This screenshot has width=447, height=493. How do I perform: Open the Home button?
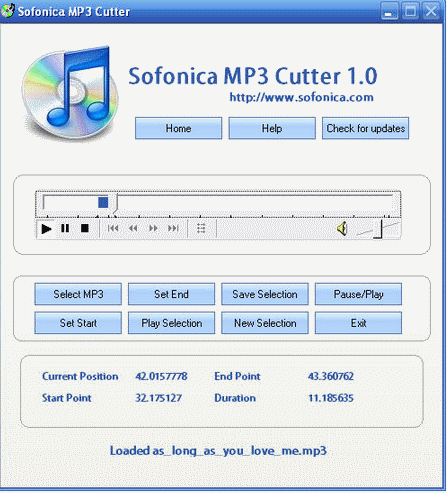pos(178,128)
